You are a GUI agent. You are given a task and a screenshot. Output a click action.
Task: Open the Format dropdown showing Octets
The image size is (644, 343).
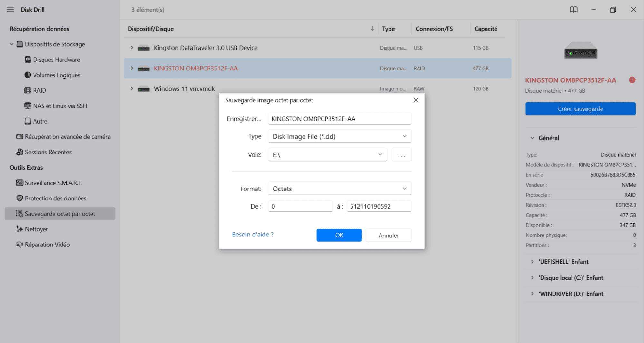(340, 189)
